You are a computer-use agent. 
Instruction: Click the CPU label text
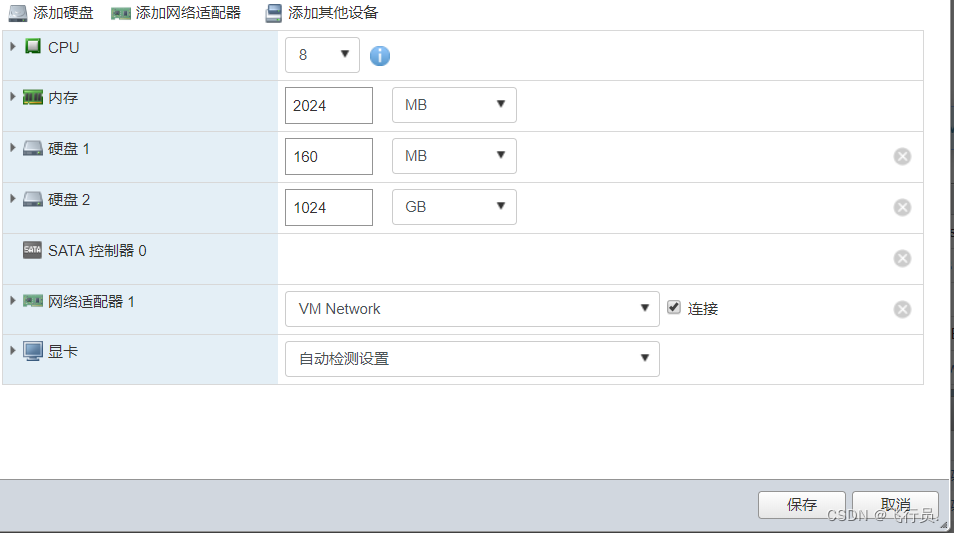click(x=64, y=47)
